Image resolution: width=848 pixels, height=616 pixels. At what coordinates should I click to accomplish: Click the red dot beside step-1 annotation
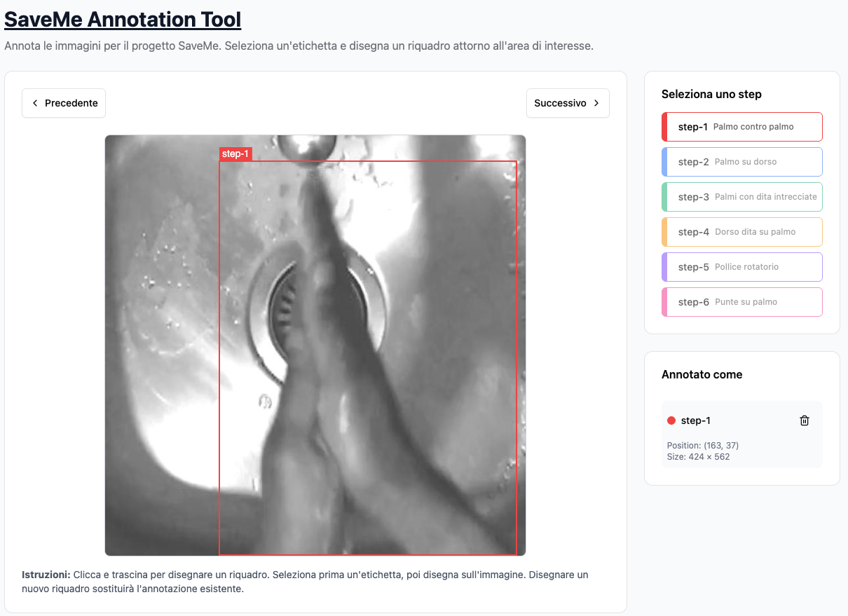tap(671, 420)
